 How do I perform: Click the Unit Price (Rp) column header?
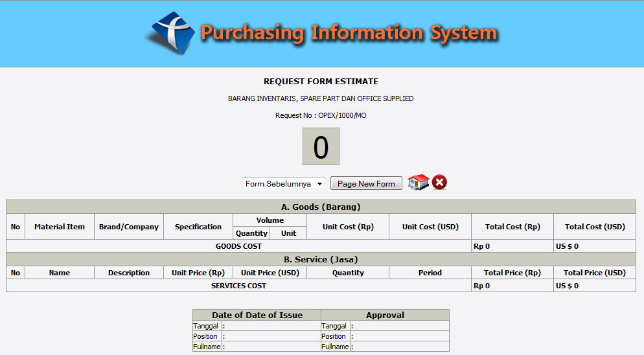click(x=198, y=273)
